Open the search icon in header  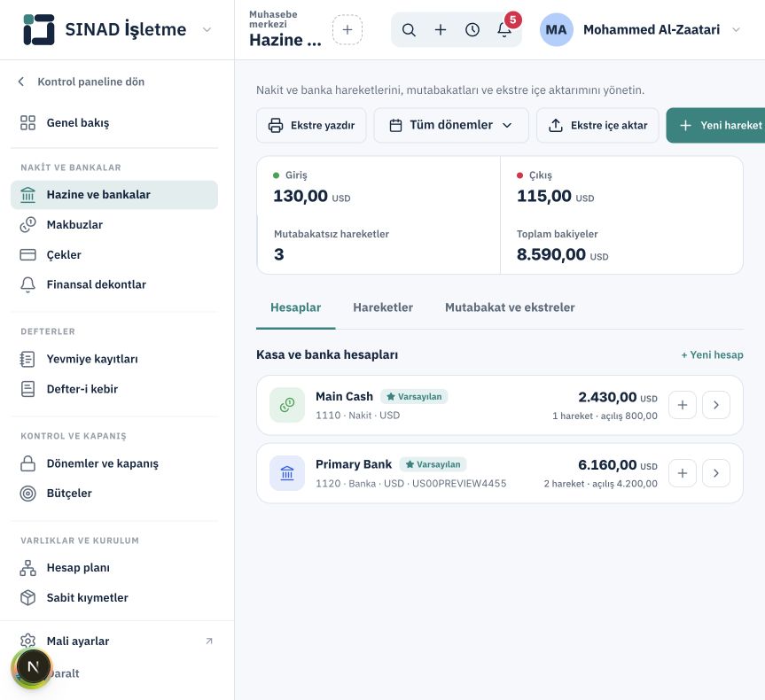pos(409,30)
